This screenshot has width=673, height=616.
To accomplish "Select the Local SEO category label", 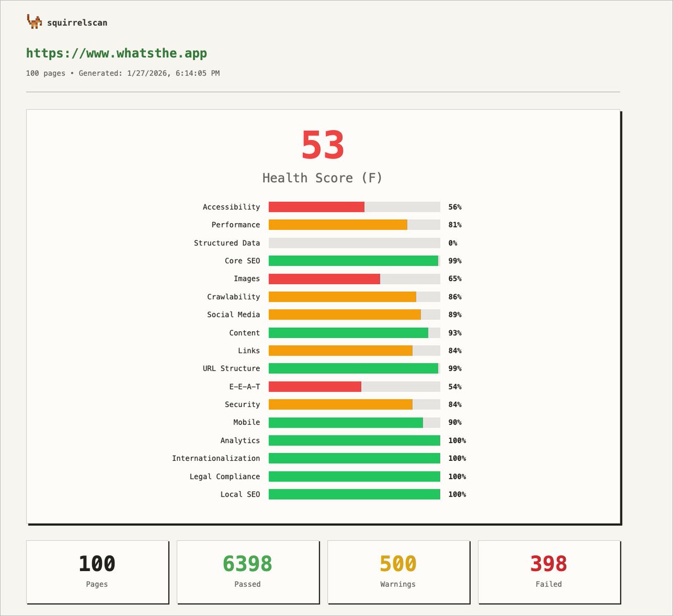I will tap(240, 494).
